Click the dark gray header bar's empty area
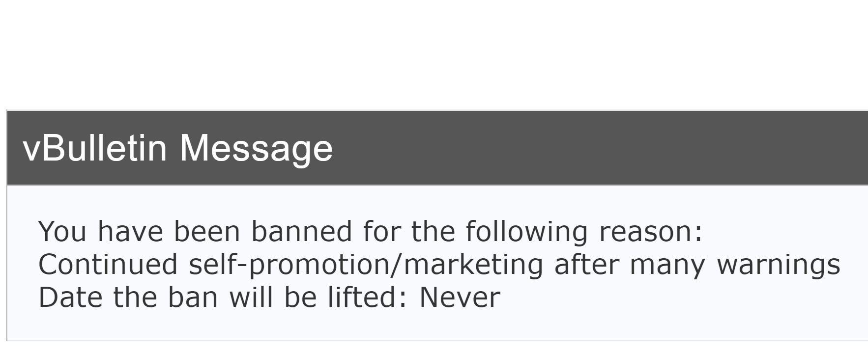This screenshot has width=868, height=352. point(590,148)
